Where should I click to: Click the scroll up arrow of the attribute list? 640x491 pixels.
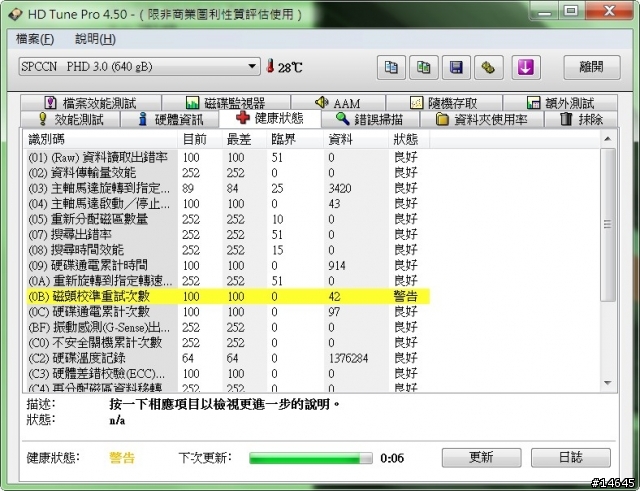(x=608, y=139)
